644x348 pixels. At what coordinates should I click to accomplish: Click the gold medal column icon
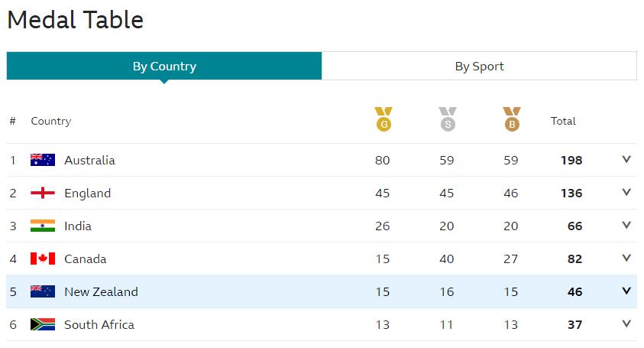click(383, 119)
